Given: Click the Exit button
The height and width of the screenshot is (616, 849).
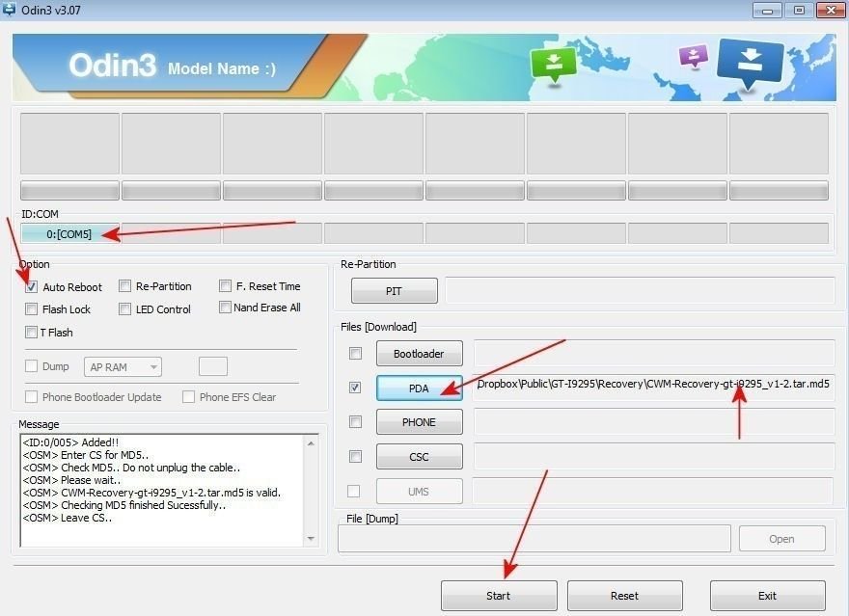Looking at the screenshot, I should point(768,596).
